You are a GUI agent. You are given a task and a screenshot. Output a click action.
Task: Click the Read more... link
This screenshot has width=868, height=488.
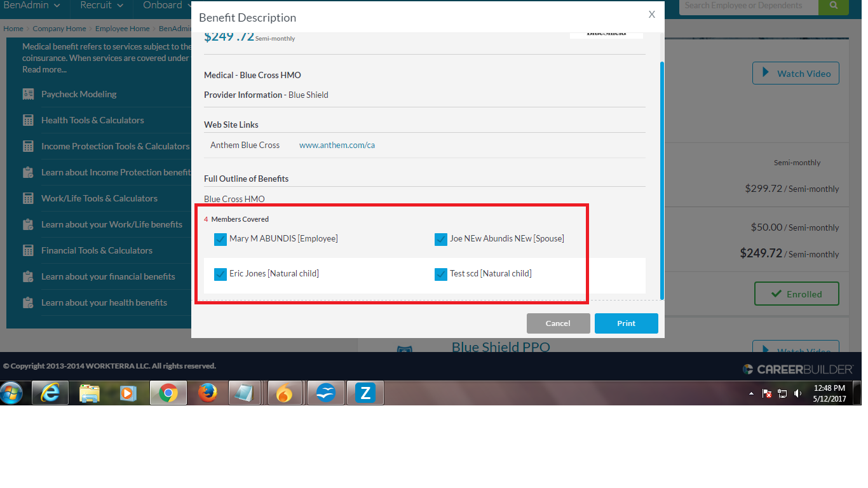click(44, 69)
